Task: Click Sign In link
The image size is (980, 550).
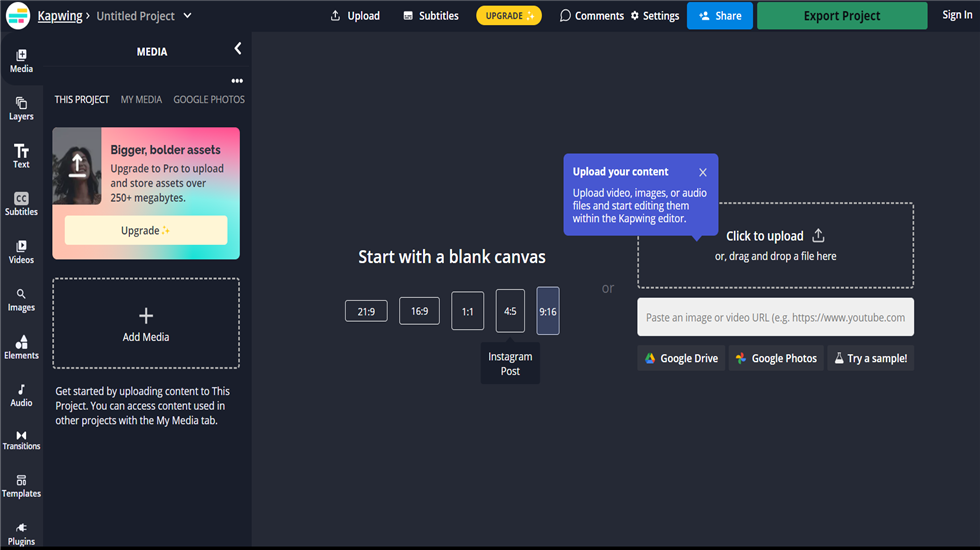Action: (957, 15)
